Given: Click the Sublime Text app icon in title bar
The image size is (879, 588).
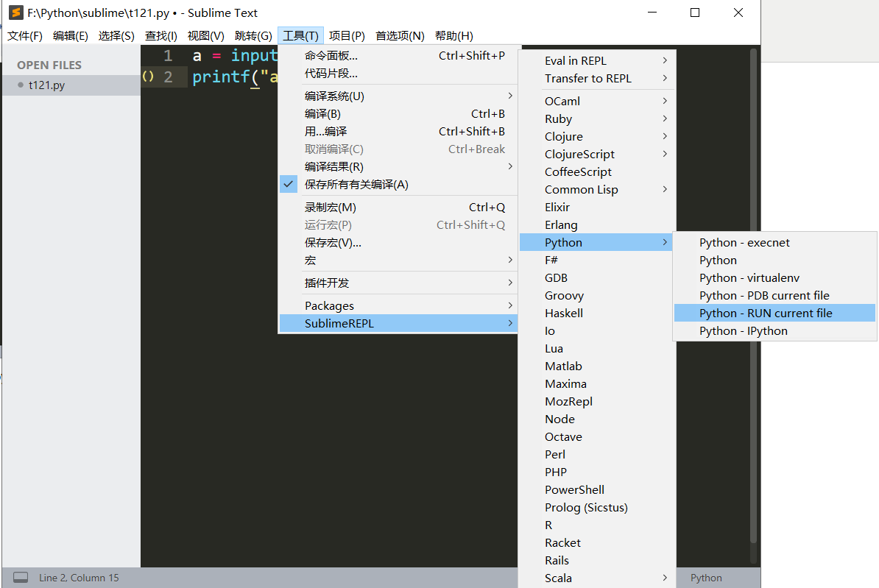Looking at the screenshot, I should pyautogui.click(x=16, y=13).
